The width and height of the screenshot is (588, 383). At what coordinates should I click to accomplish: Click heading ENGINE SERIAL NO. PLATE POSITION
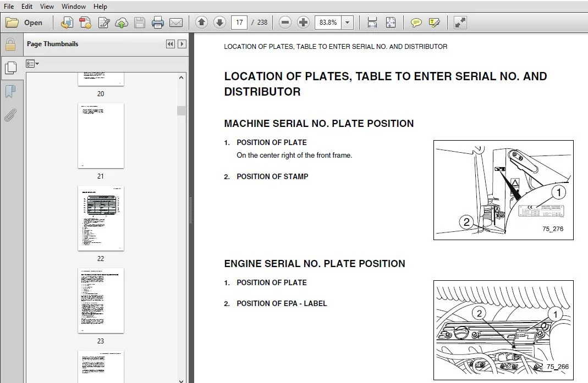[315, 264]
